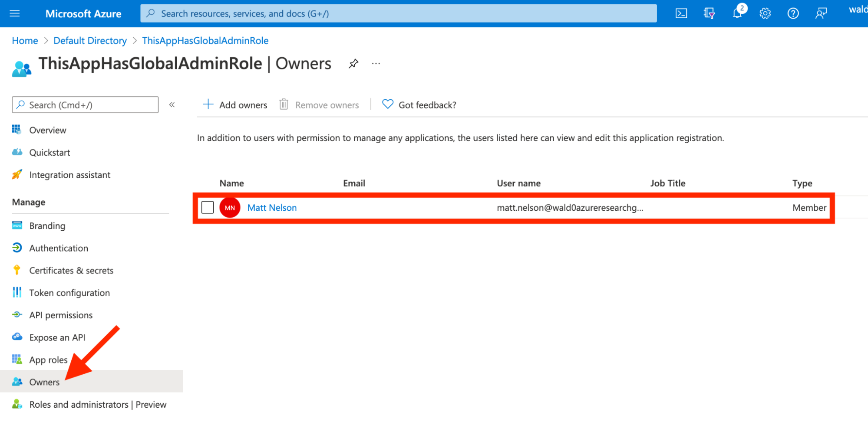Open the more options ellipsis
This screenshot has height=422, width=868.
click(x=376, y=64)
